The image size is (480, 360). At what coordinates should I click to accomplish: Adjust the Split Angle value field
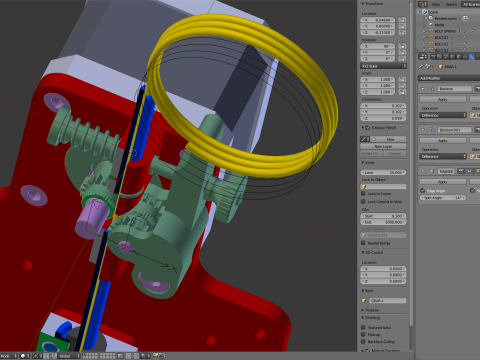(443, 198)
